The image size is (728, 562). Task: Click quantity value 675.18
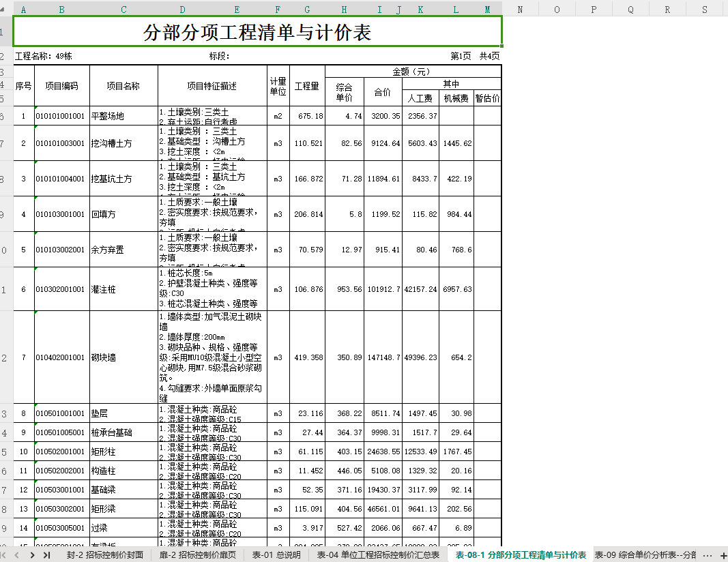point(307,116)
